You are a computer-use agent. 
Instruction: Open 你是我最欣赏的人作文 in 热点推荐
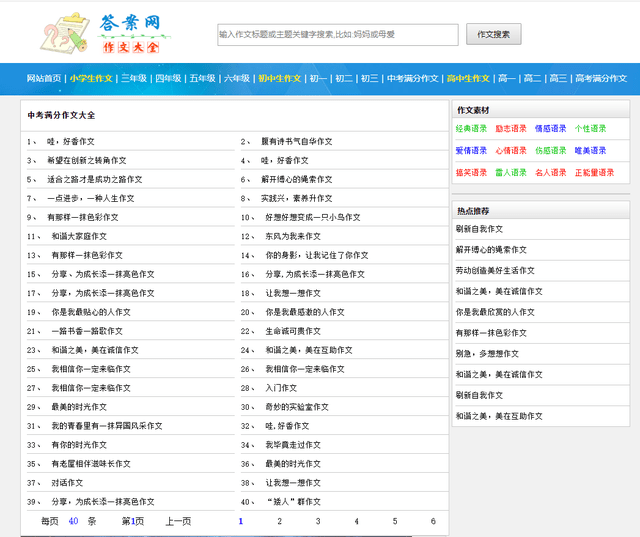tap(495, 312)
